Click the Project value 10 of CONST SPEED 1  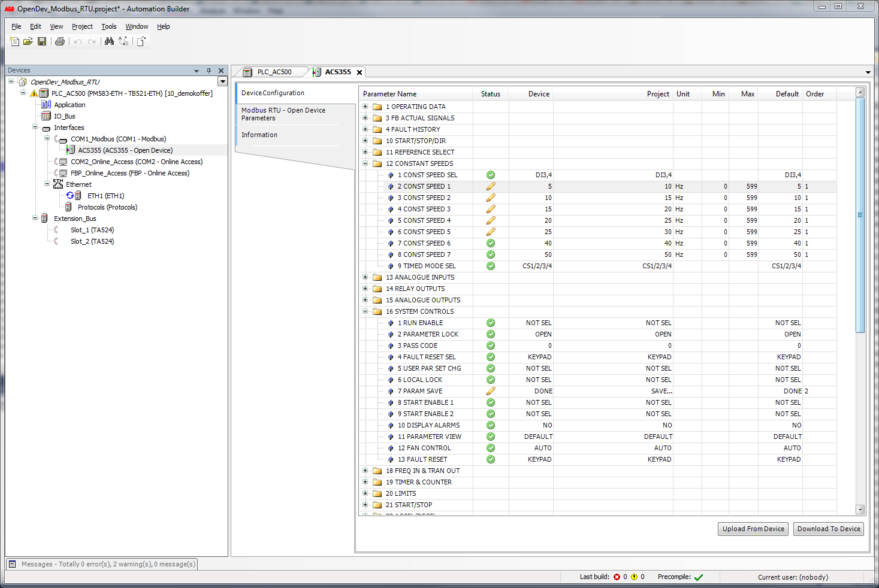(x=667, y=186)
